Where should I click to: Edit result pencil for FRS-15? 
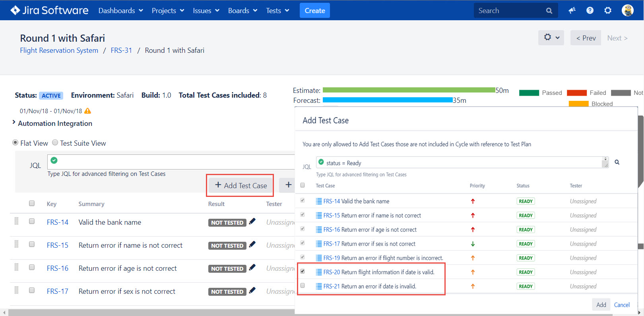(x=252, y=245)
